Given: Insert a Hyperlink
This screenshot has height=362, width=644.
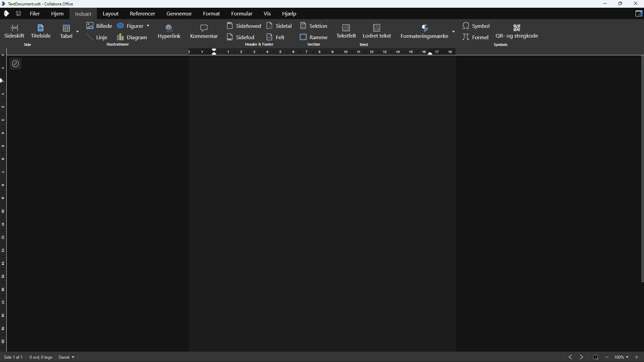Looking at the screenshot, I should click(169, 32).
